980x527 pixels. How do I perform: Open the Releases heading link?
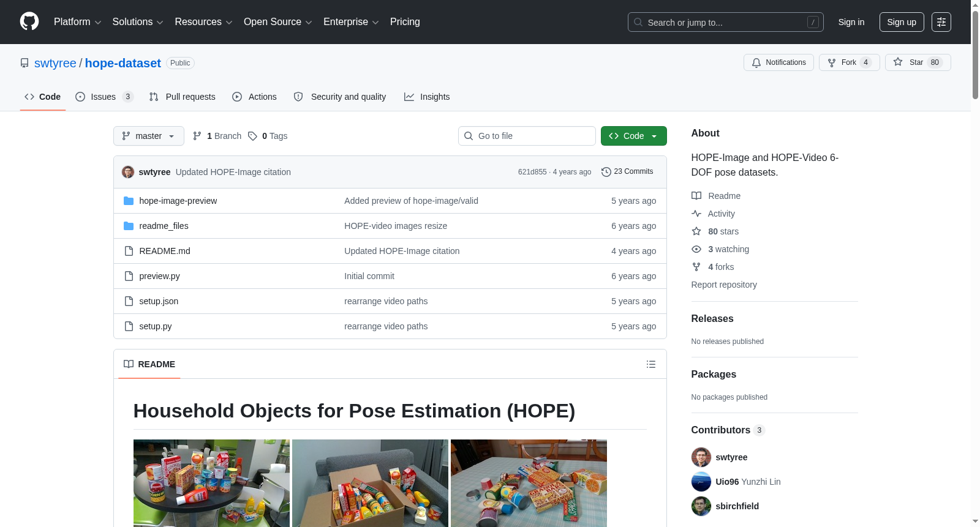[x=712, y=319]
